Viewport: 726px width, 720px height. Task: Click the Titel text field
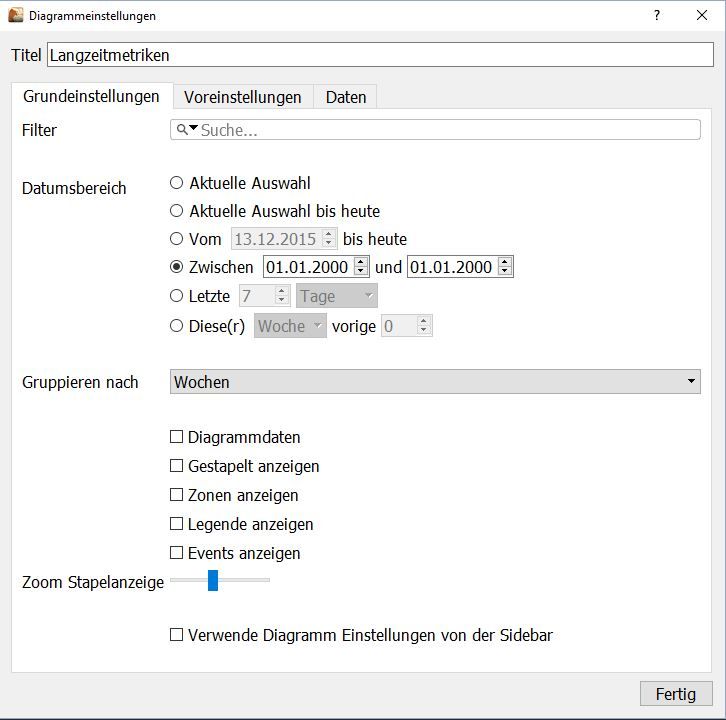379,56
